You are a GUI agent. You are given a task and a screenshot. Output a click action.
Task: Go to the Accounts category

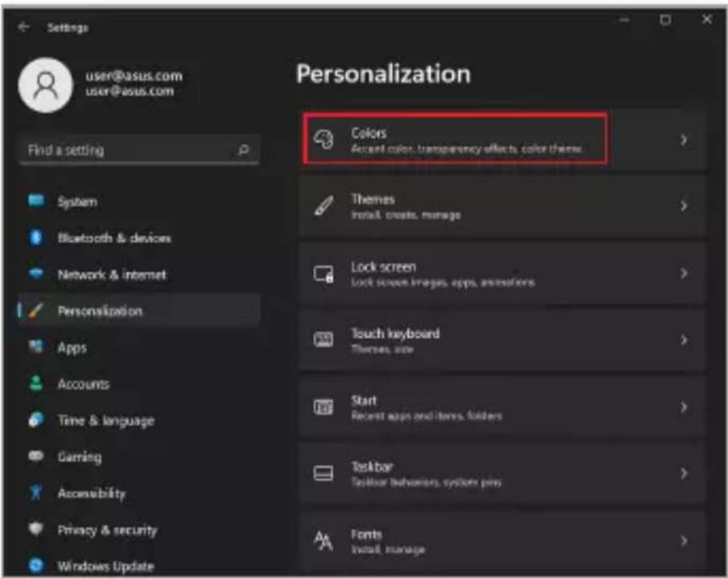[139, 383]
